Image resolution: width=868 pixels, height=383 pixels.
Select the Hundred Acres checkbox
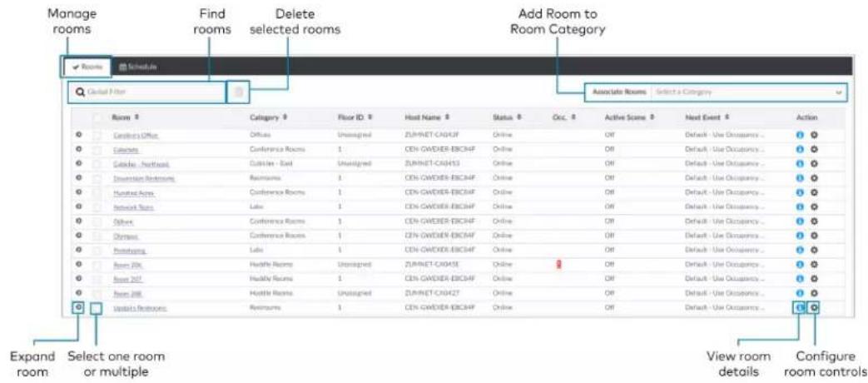pos(97,192)
